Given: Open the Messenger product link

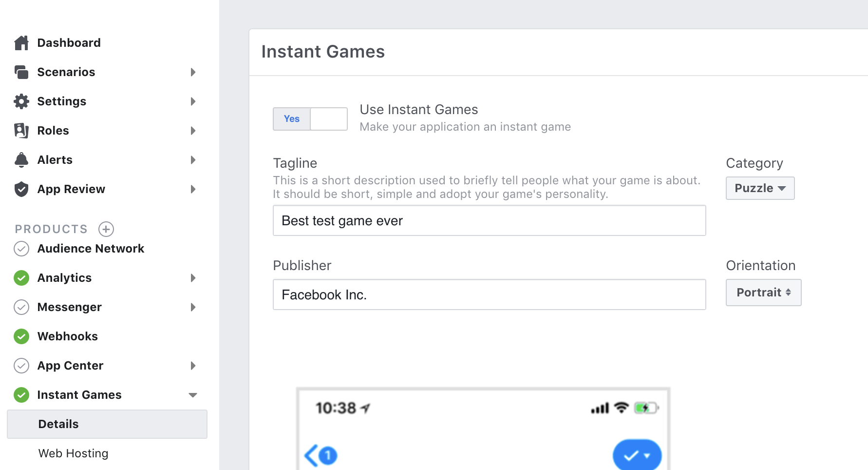Looking at the screenshot, I should (69, 307).
